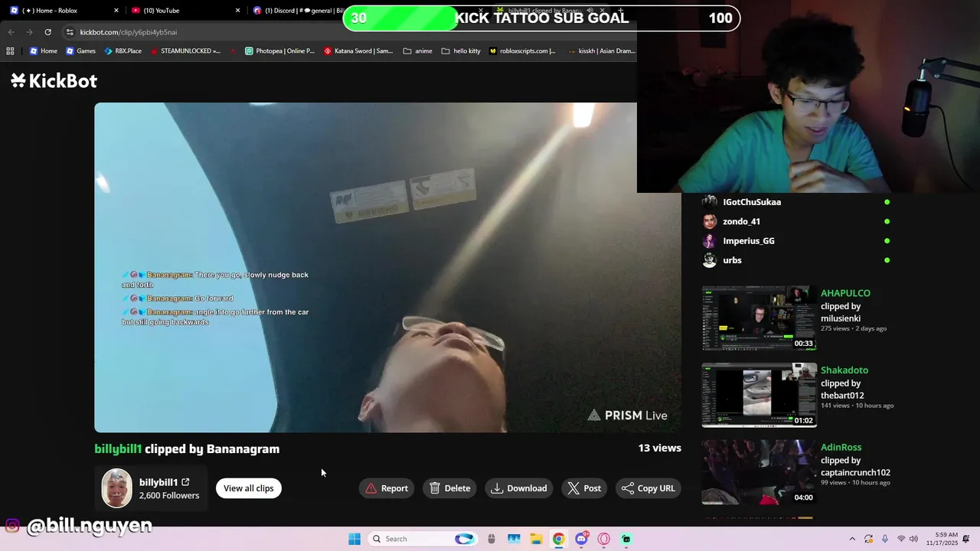Click the Copy URL button

(x=648, y=488)
